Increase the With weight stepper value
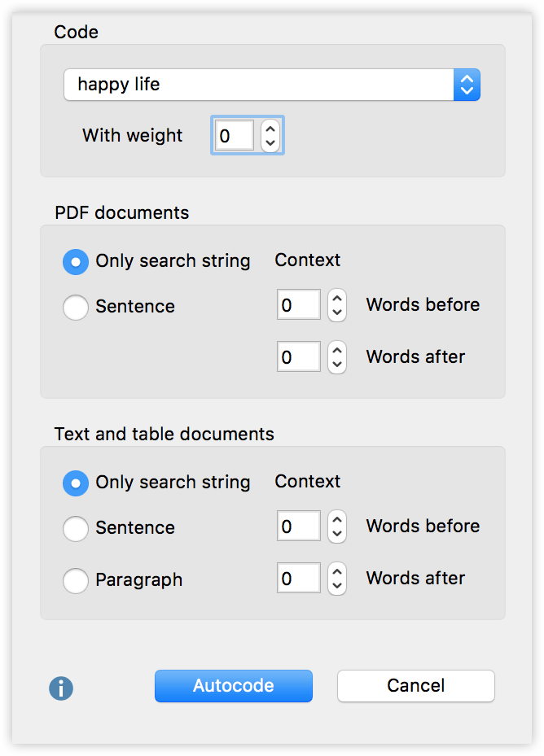Image resolution: width=544 pixels, height=756 pixels. pyautogui.click(x=270, y=129)
